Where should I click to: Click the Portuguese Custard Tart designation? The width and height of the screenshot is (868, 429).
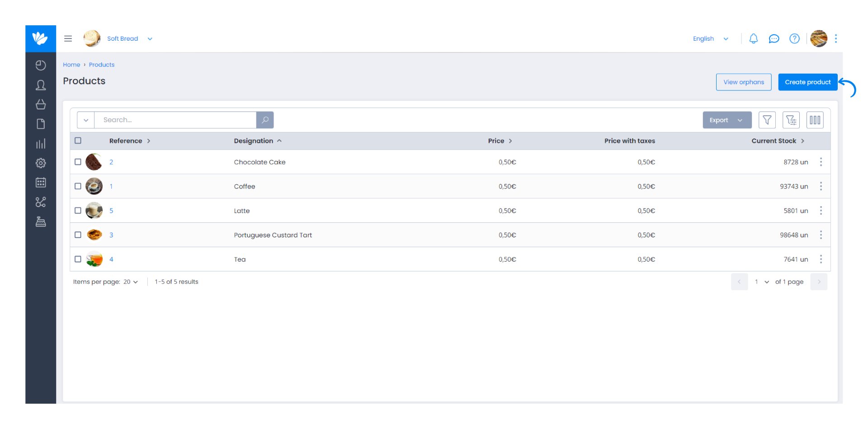pos(273,235)
